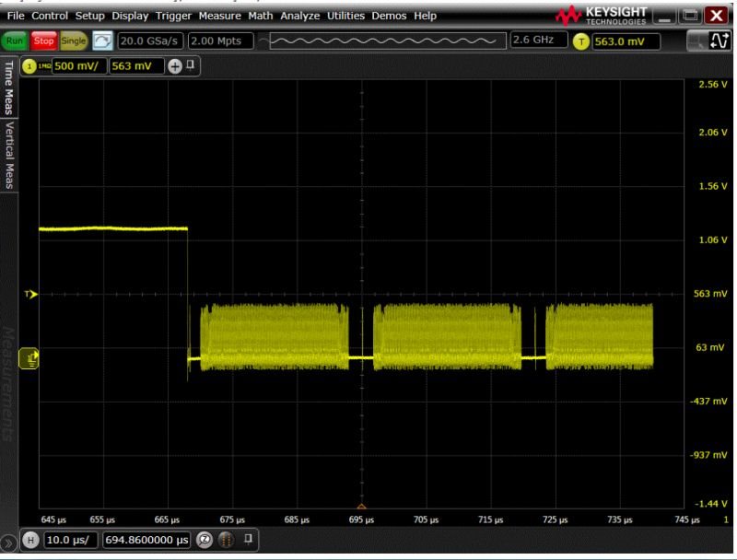Screen dimensions: 737x560
Task: Click the Single acquisition button
Action: click(x=74, y=41)
